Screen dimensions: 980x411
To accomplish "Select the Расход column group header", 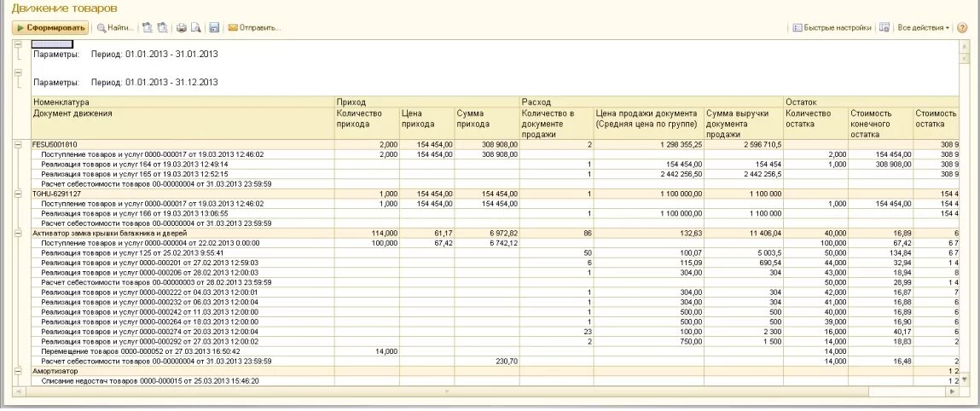I will 652,101.
